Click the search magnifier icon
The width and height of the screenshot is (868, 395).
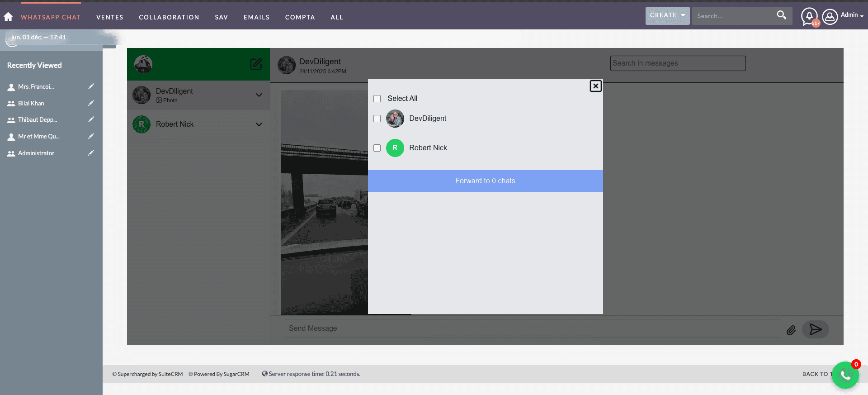point(781,15)
